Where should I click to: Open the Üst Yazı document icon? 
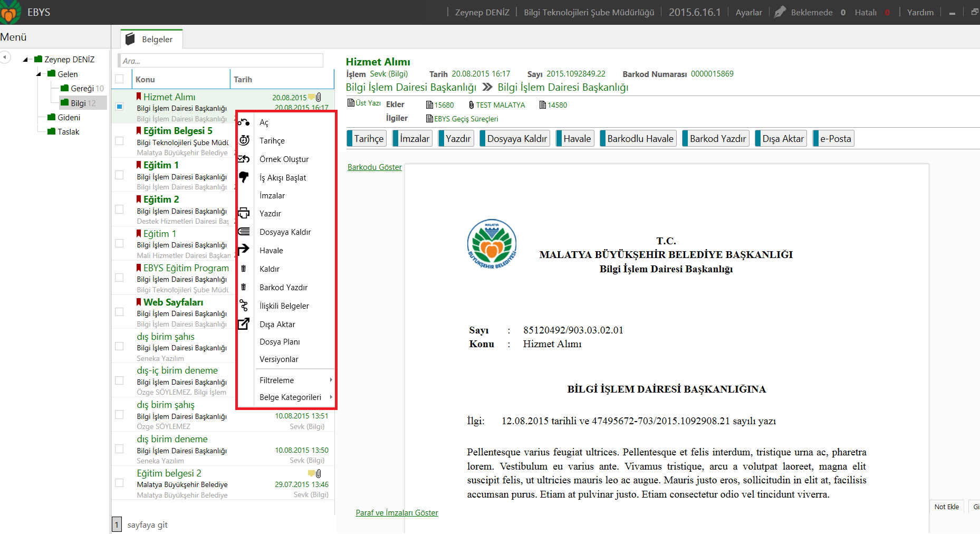351,103
